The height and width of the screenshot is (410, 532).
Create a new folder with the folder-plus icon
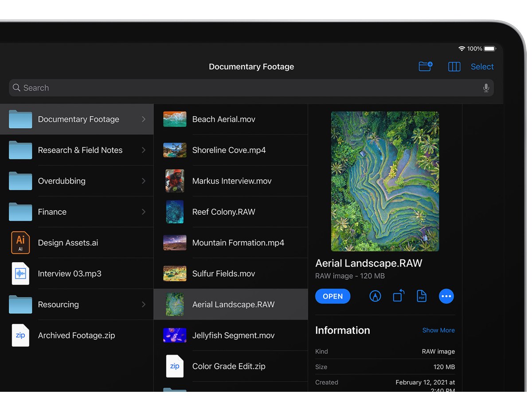tap(426, 67)
